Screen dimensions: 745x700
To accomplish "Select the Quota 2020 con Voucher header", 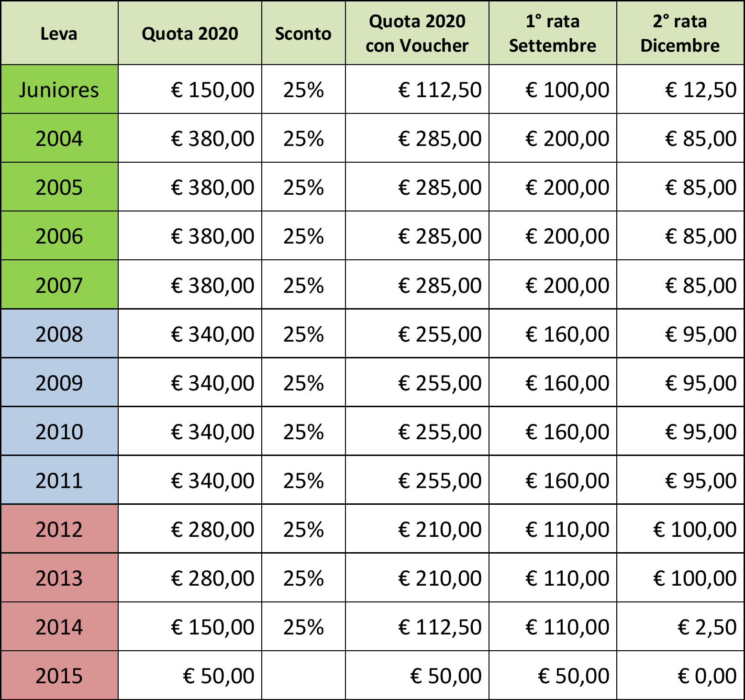I will (x=417, y=33).
